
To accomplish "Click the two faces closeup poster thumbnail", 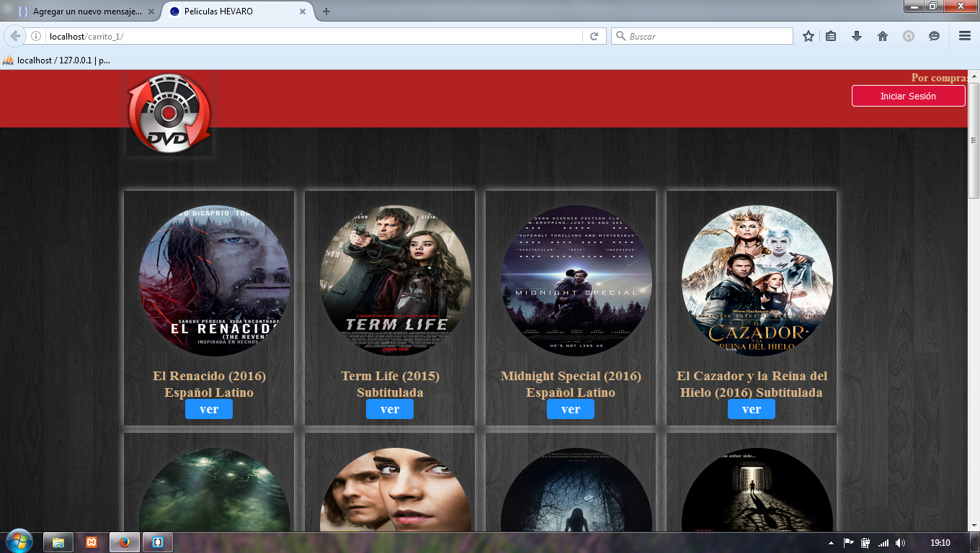I will click(x=396, y=490).
